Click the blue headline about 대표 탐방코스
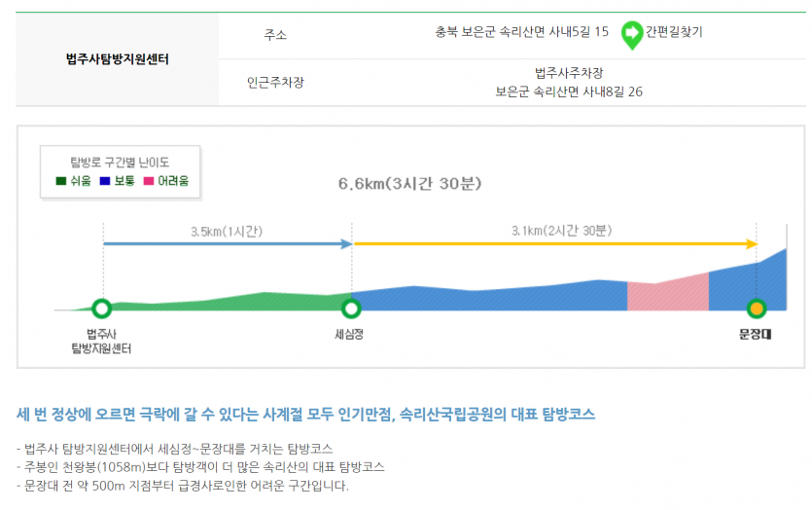 (x=305, y=414)
